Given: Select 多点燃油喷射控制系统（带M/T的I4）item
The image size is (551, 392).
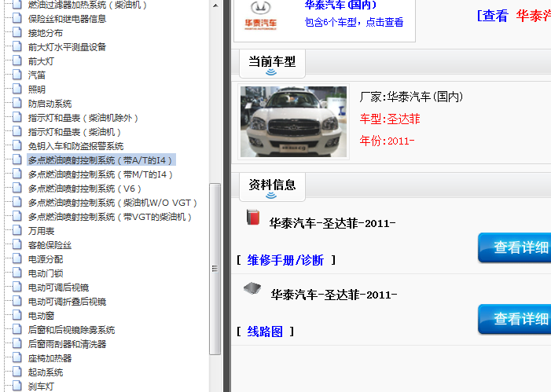Looking at the screenshot, I should 101,174.
